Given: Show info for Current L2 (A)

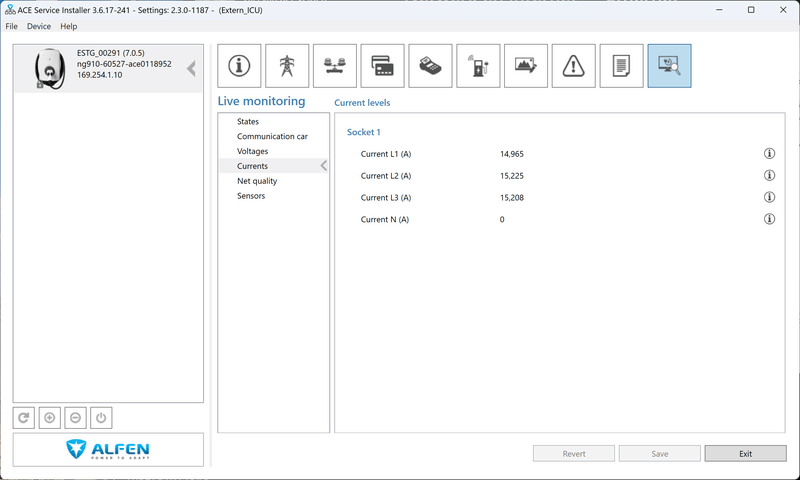Looking at the screenshot, I should point(769,175).
